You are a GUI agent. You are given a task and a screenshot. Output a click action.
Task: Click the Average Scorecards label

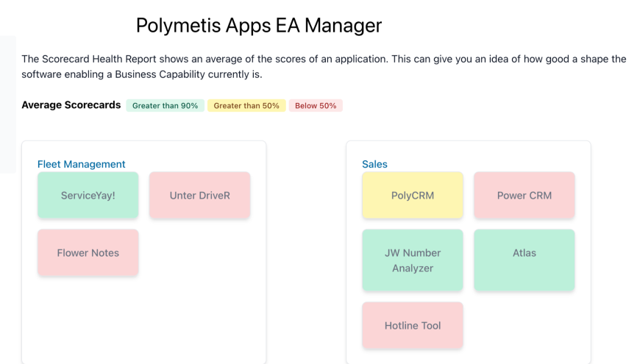pos(71,105)
